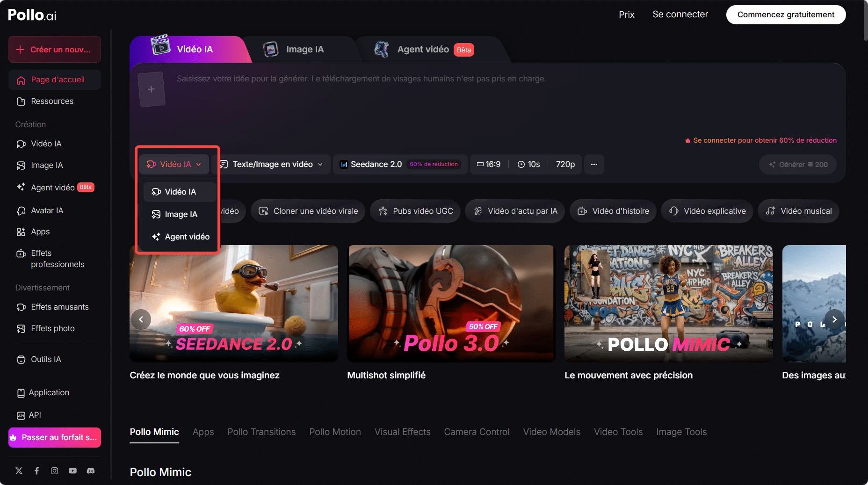Click the Vidéo IA tab clapperboard icon
This screenshot has height=485, width=868.
click(x=160, y=45)
